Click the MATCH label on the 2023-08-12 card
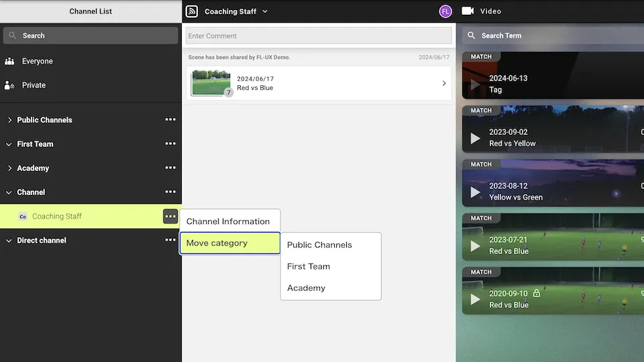The height and width of the screenshot is (362, 644). coord(481,164)
